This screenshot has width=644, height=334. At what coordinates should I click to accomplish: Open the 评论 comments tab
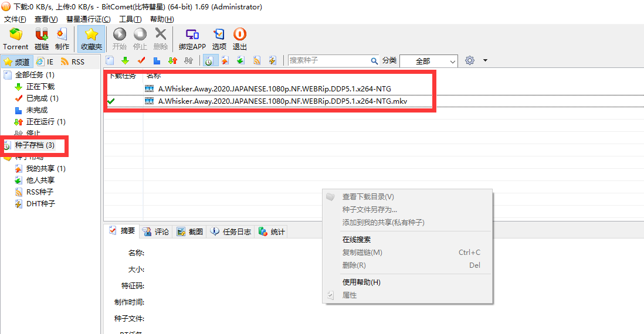pyautogui.click(x=155, y=232)
